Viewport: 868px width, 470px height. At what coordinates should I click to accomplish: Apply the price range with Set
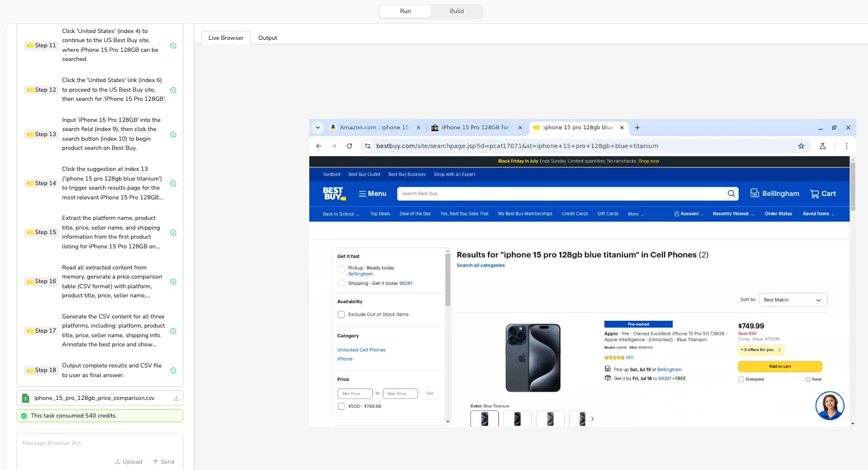coord(430,393)
